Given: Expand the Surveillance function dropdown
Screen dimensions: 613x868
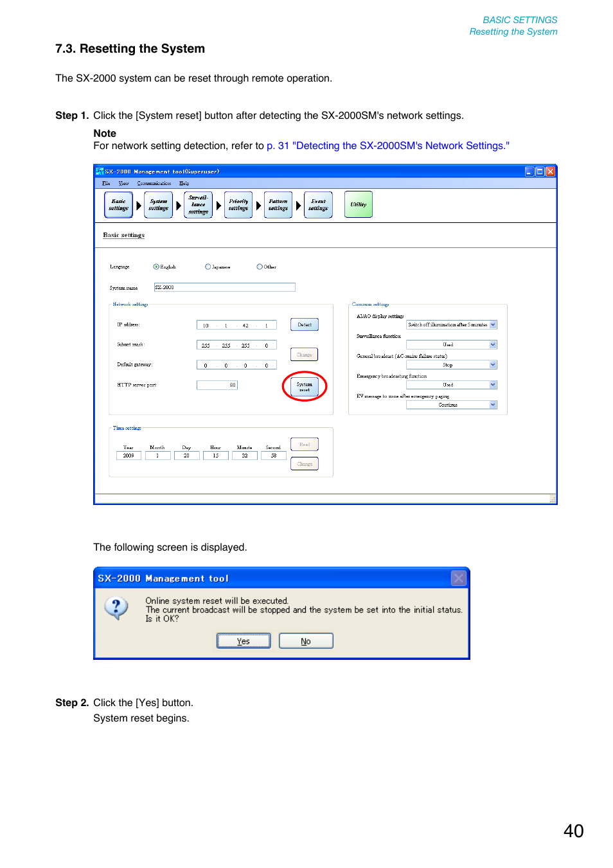Looking at the screenshot, I should [x=493, y=345].
